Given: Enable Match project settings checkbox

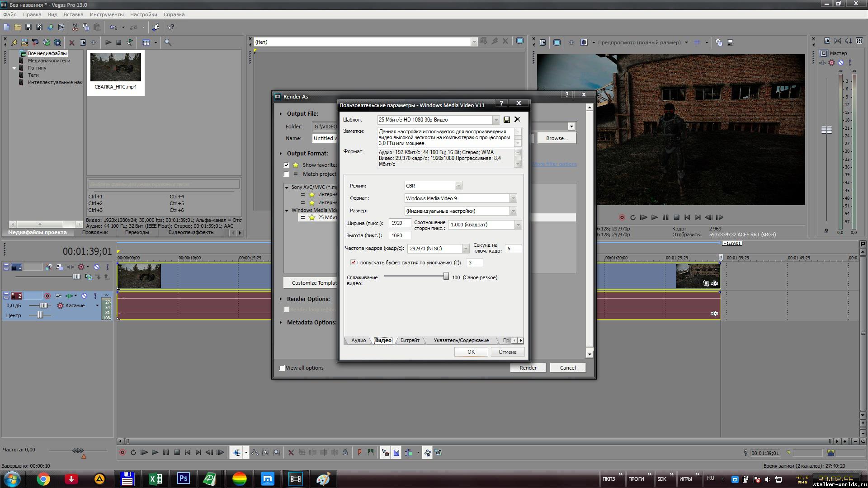Looking at the screenshot, I should click(x=286, y=174).
